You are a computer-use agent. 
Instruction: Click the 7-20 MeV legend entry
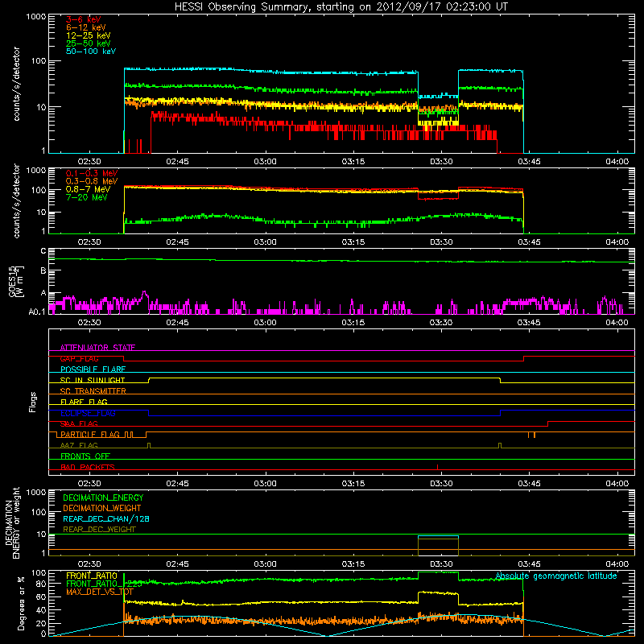(87, 197)
